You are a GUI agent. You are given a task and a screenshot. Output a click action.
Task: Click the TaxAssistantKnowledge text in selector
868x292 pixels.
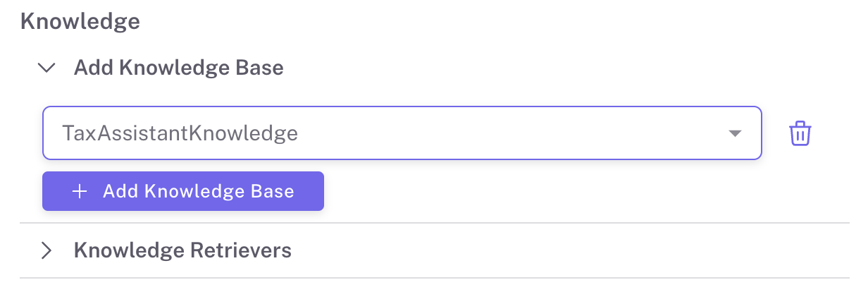180,133
